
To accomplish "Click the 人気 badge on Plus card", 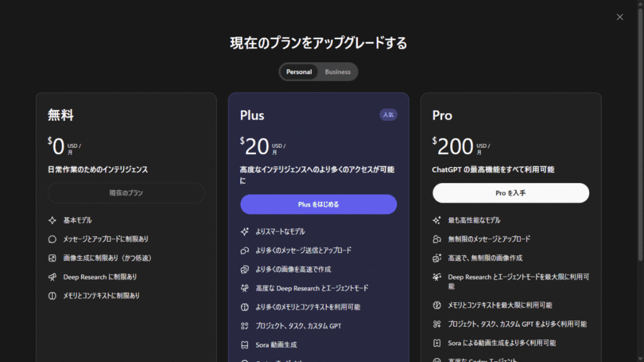I will tap(388, 115).
